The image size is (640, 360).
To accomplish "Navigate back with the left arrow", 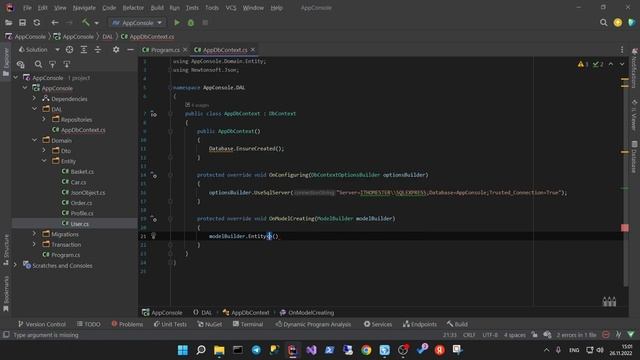I will (x=55, y=23).
